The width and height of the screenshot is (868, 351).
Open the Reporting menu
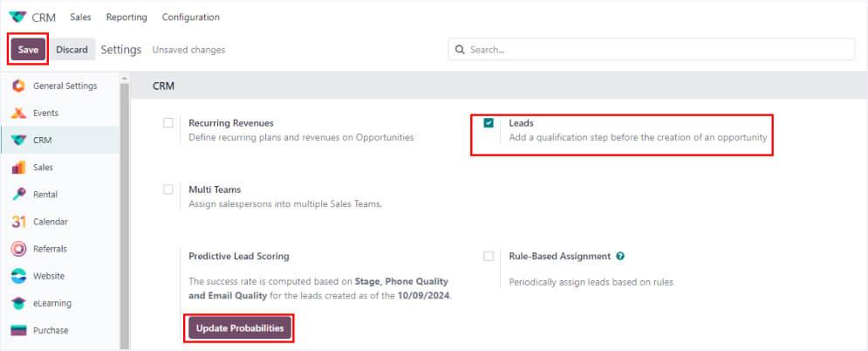(126, 17)
